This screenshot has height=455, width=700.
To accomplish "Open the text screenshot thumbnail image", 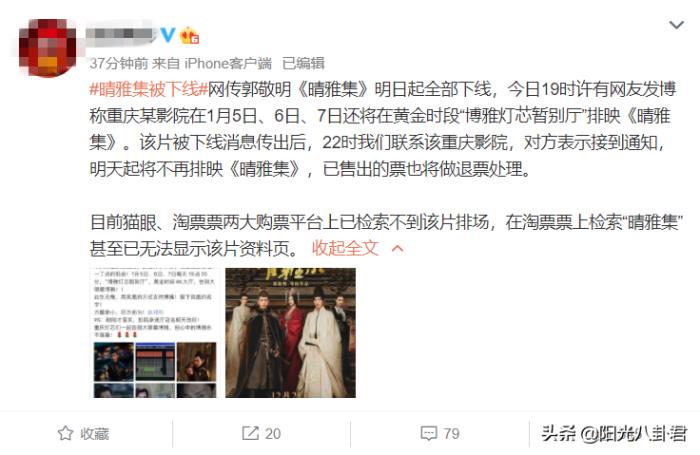I will [x=155, y=333].
